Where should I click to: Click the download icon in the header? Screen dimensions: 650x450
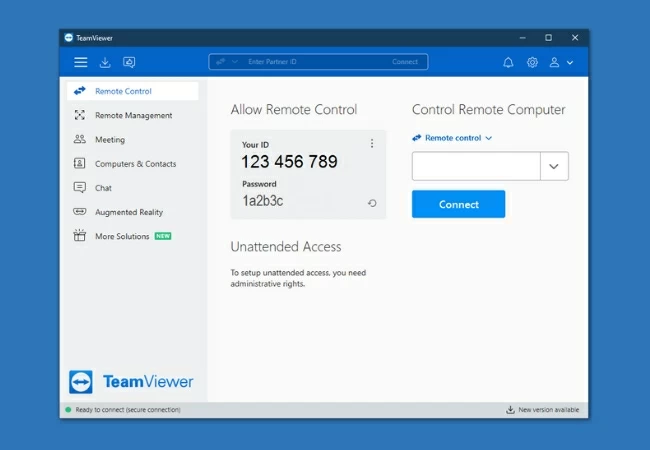click(x=105, y=62)
